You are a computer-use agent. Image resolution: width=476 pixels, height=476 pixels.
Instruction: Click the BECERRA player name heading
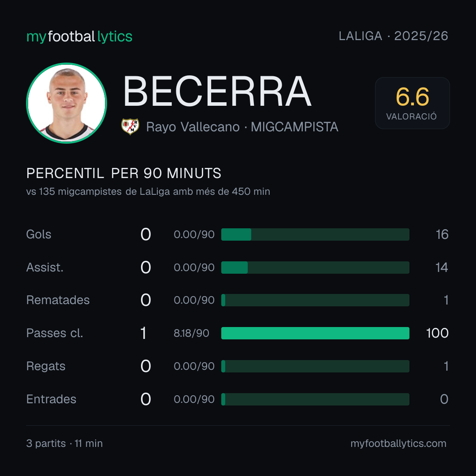point(217,91)
